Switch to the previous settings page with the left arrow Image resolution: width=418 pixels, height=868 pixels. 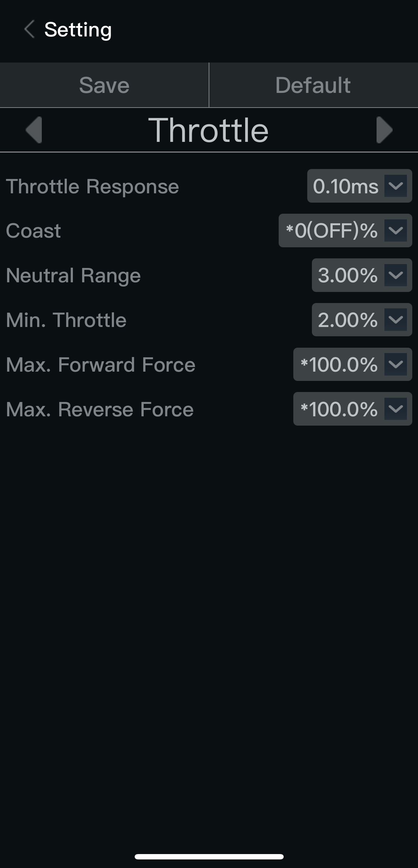[34, 130]
